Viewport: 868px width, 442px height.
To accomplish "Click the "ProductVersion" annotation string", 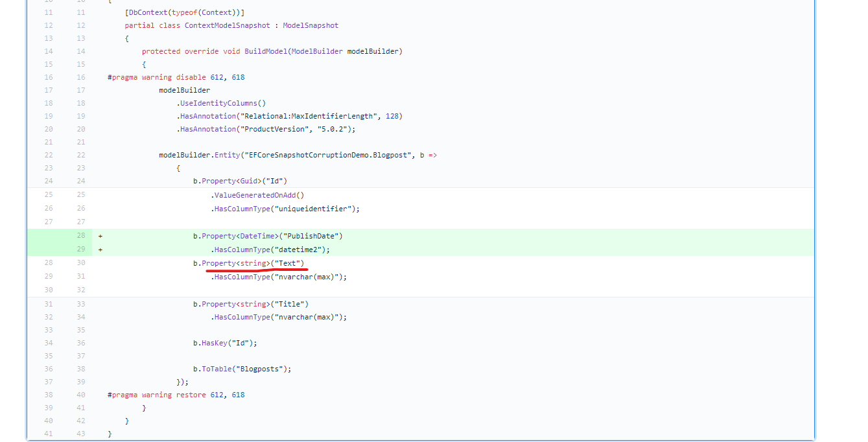I will click(x=274, y=129).
